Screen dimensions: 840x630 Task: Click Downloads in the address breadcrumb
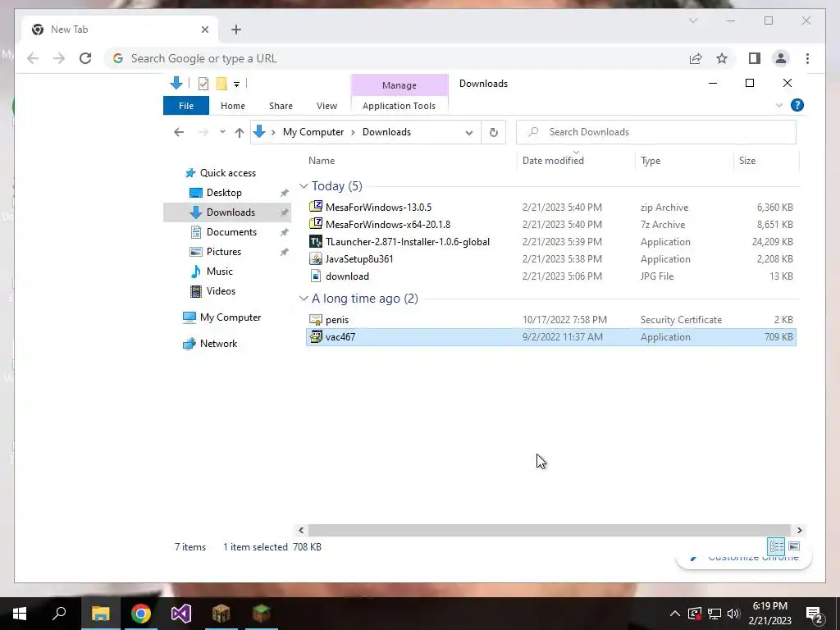tap(387, 132)
